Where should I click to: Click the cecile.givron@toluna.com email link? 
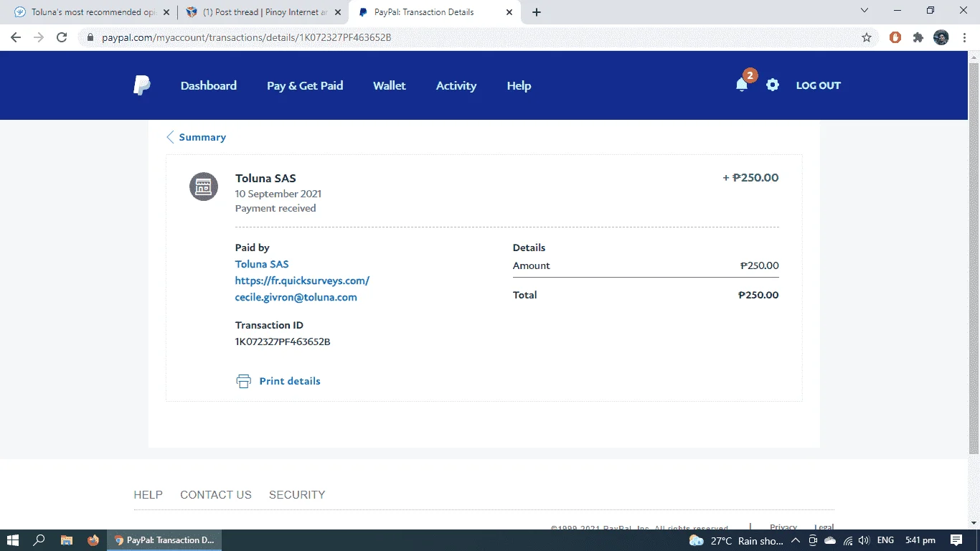click(x=296, y=297)
